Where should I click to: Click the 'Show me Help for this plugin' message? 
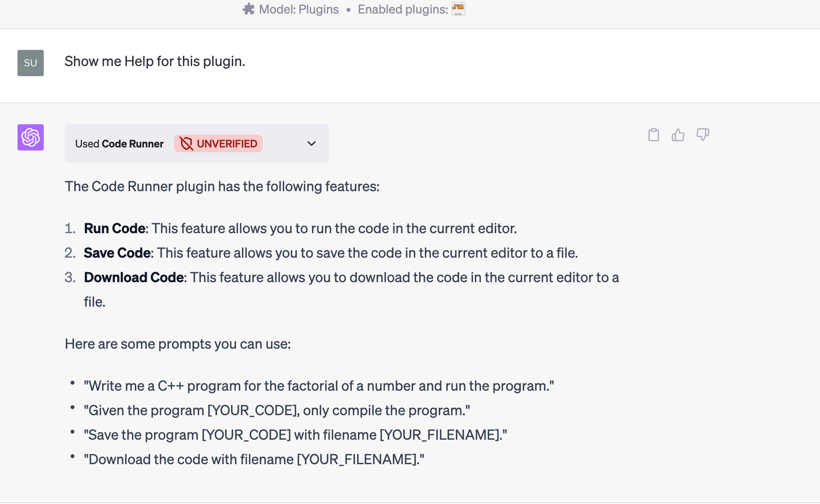[x=155, y=61]
